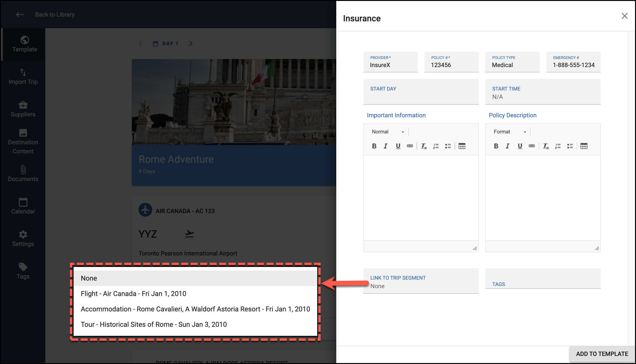This screenshot has height=364, width=636.
Task: Go to the previous day with left chevron
Action: tap(140, 44)
